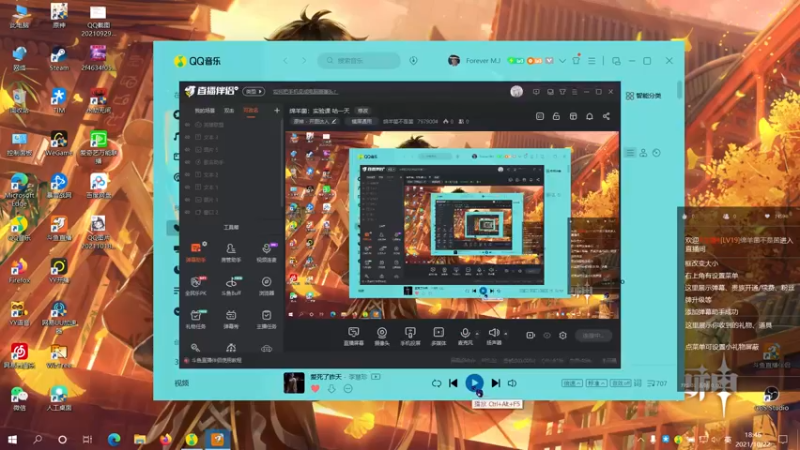Click the lyrics icon near playlist count
Screen dimensions: 800x450
tap(638, 383)
